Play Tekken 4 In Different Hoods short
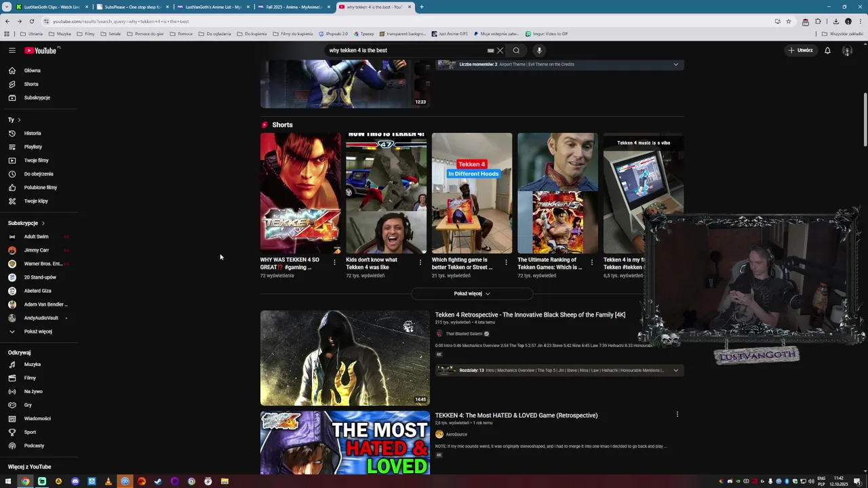Viewport: 868px width, 488px height. tap(472, 193)
